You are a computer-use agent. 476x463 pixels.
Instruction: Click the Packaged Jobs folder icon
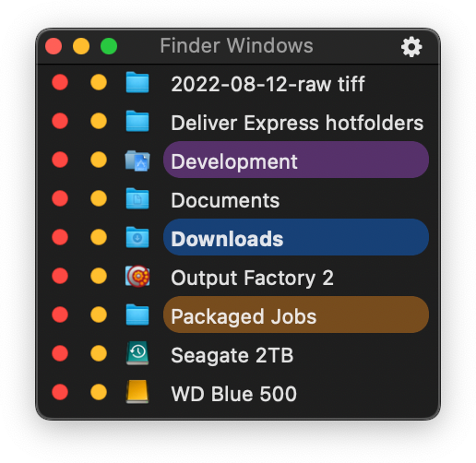[137, 315]
